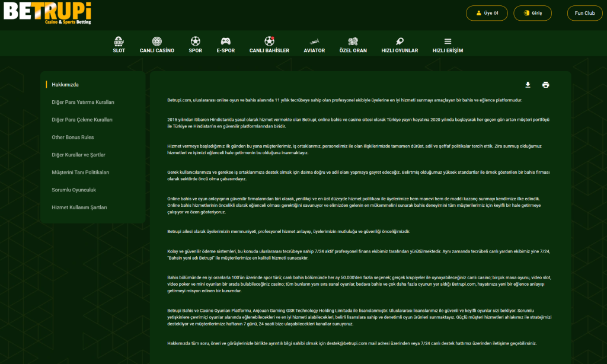The width and height of the screenshot is (607, 364).
Task: Click the Betrupi logo
Action: [47, 13]
